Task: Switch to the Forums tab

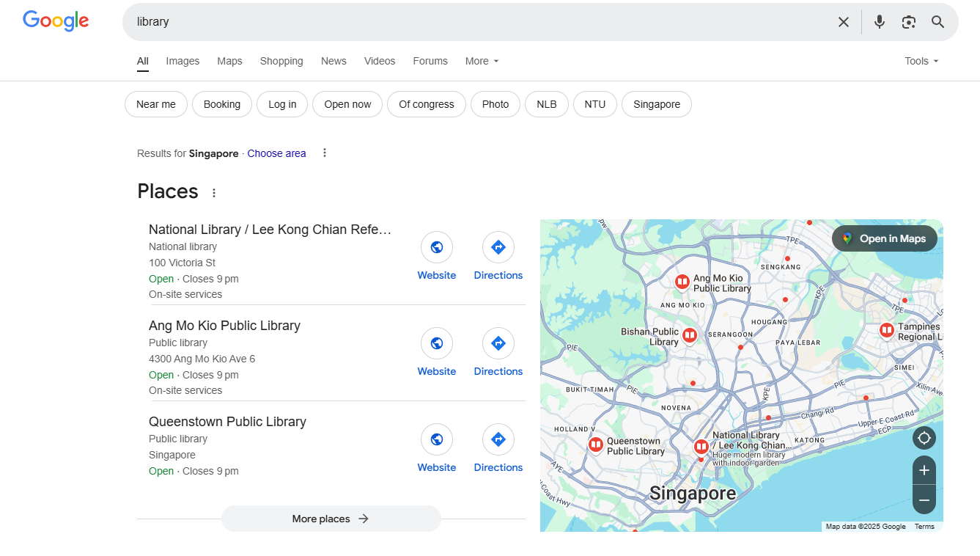Action: 430,61
